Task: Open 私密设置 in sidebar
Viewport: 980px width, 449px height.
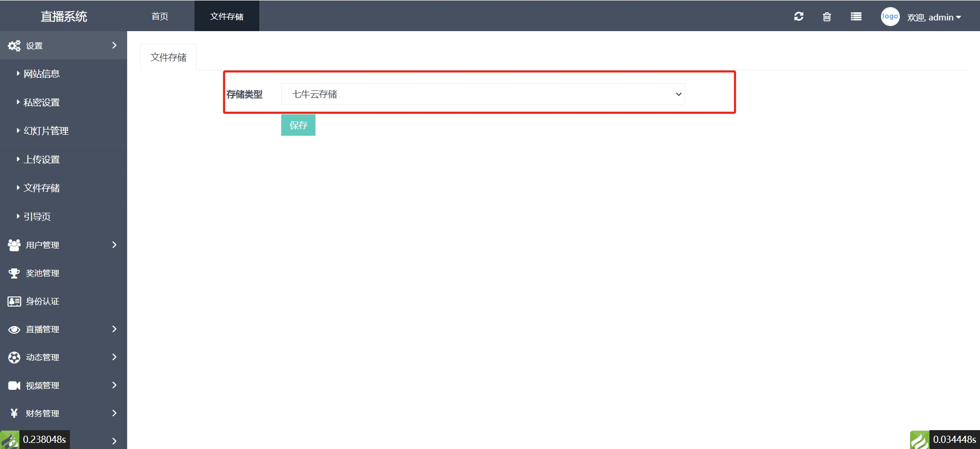Action: pos(41,103)
